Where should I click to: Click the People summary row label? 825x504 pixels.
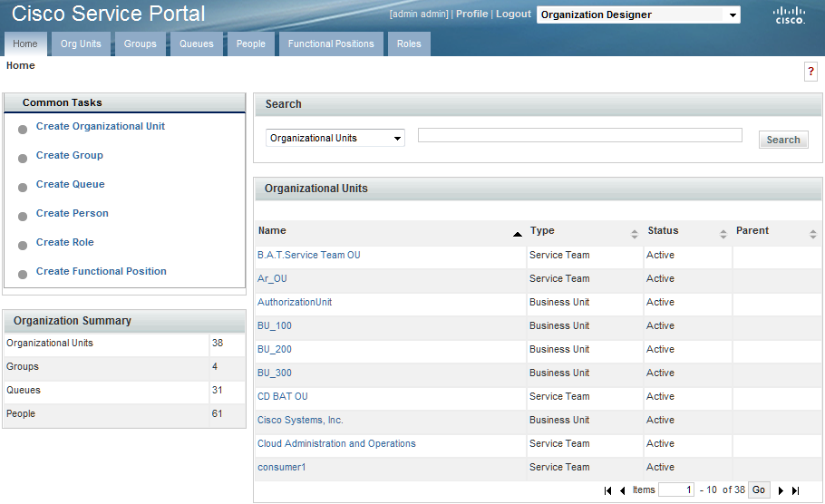21,414
